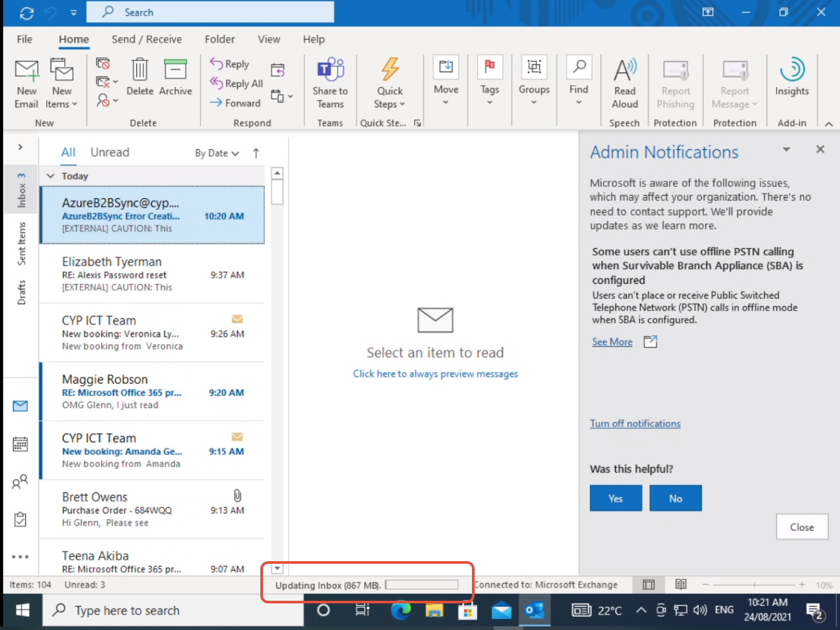Open the New Items menu
Image resolution: width=840 pixels, height=630 pixels.
(62, 83)
